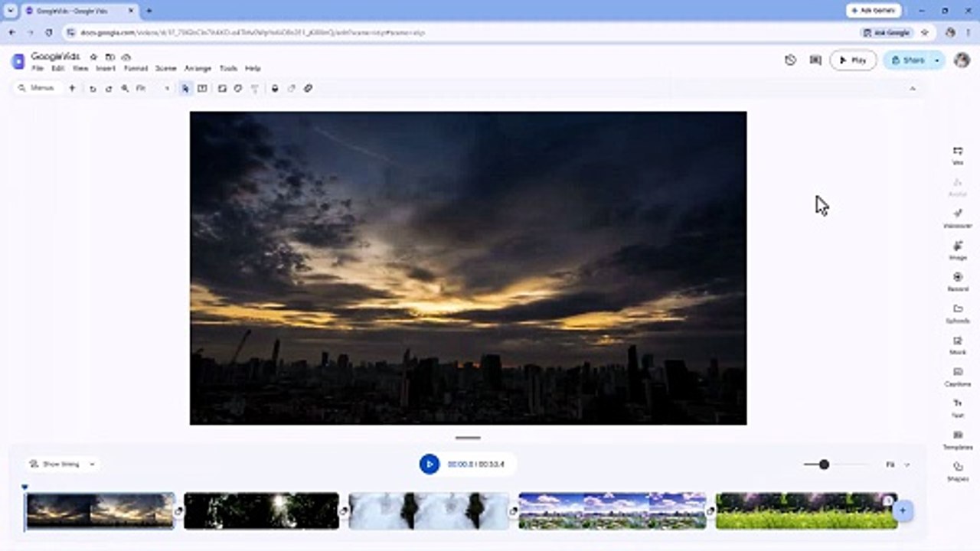980x551 pixels.
Task: Click the text box tool
Action: 202,89
